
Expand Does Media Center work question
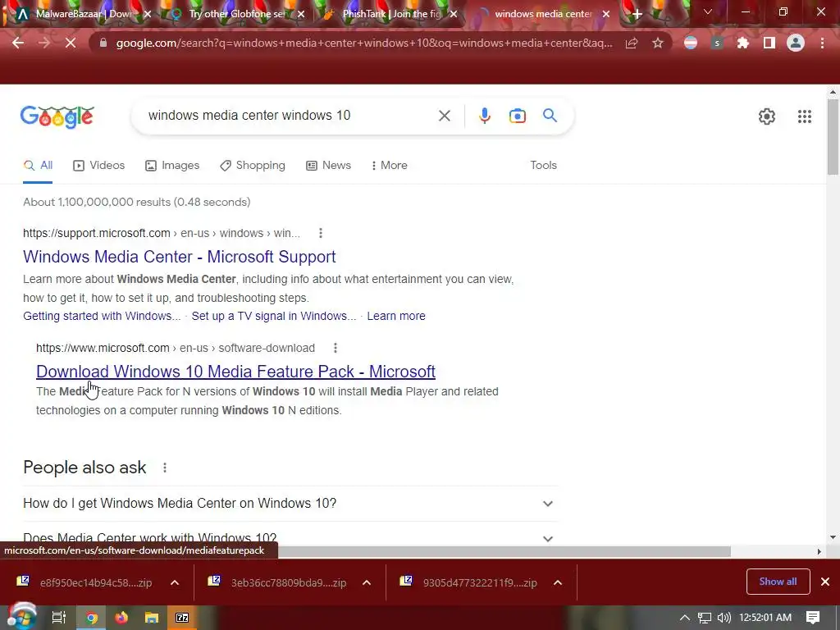(x=291, y=538)
